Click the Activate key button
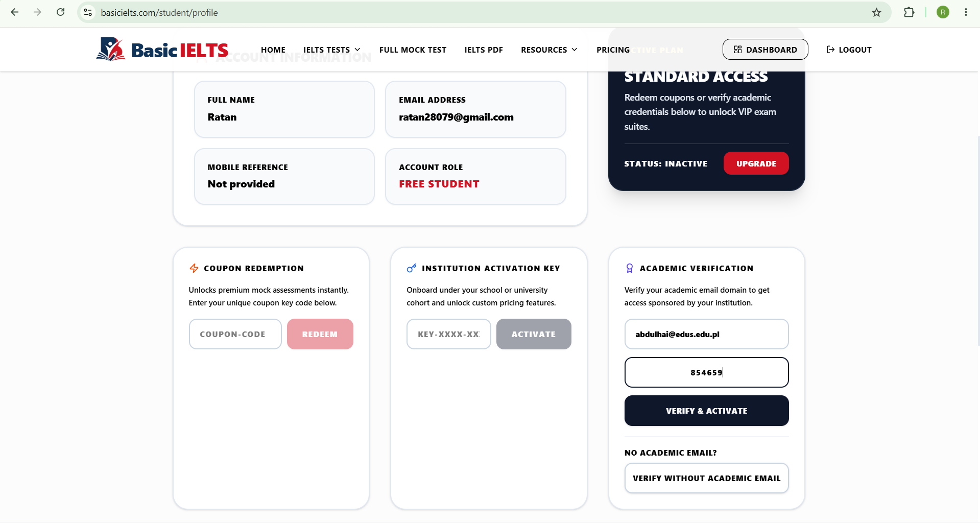This screenshot has width=980, height=523. point(534,334)
